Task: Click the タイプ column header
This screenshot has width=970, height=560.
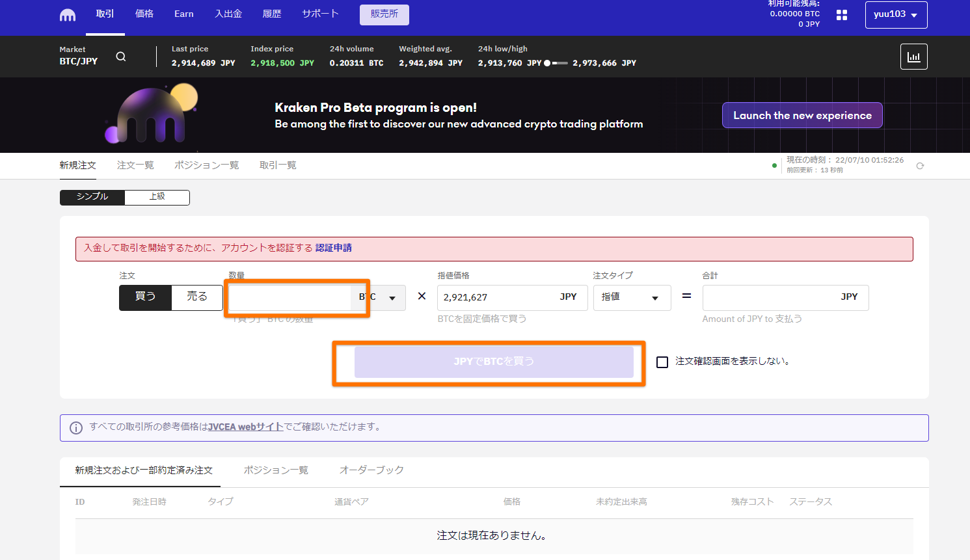Action: click(221, 502)
